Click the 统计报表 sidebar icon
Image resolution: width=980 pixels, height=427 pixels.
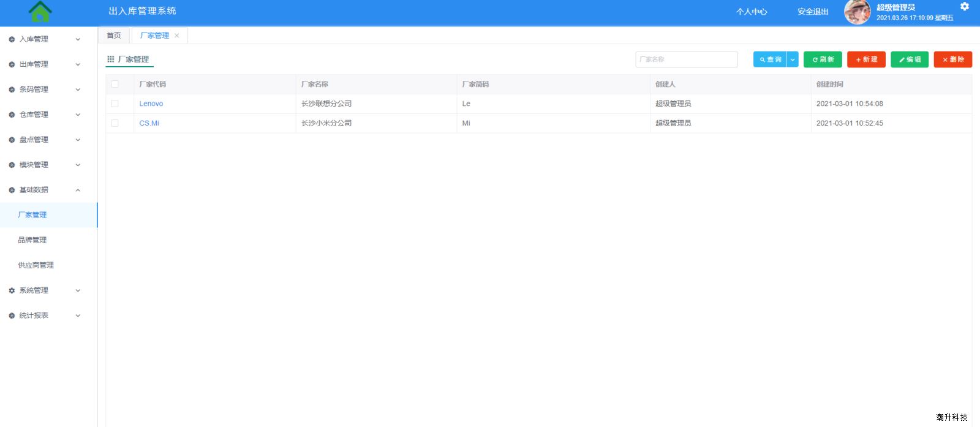click(12, 316)
